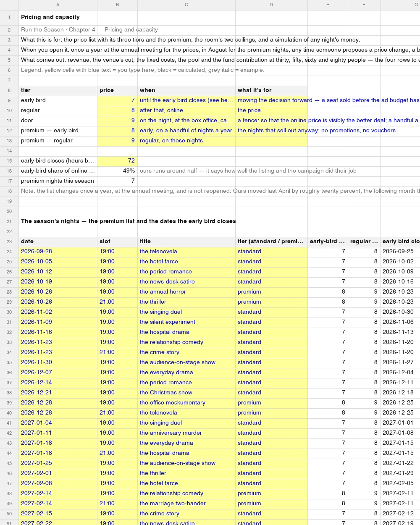Select 'the marriage two-hander' title cell
The width and height of the screenshot is (420, 525).
tap(186, 504)
